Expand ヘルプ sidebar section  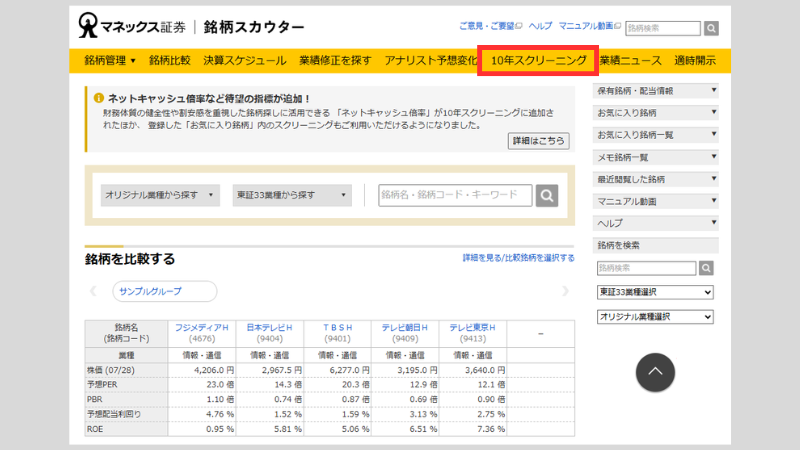tap(656, 223)
